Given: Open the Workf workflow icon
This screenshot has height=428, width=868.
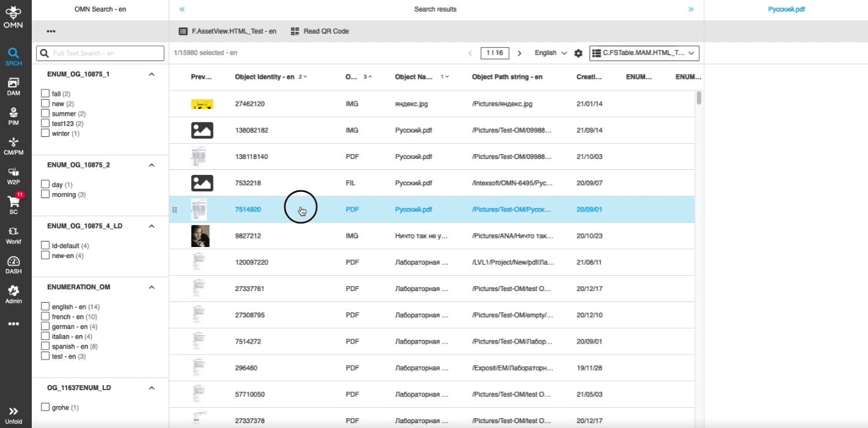Looking at the screenshot, I should [x=13, y=235].
